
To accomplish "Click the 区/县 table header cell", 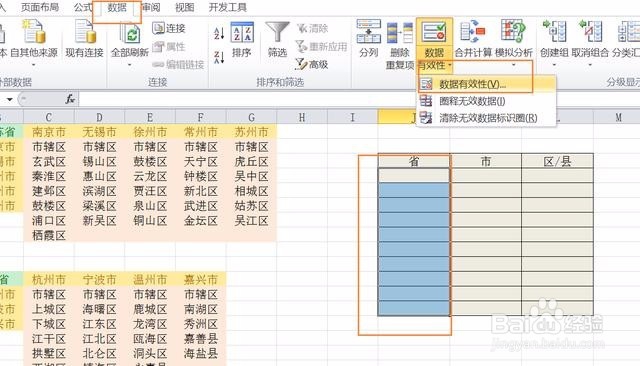I will pyautogui.click(x=557, y=162).
